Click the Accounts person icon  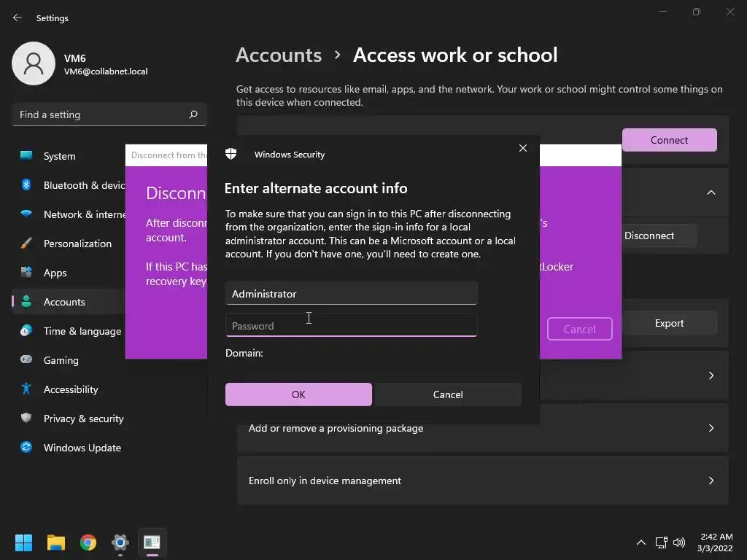26,301
